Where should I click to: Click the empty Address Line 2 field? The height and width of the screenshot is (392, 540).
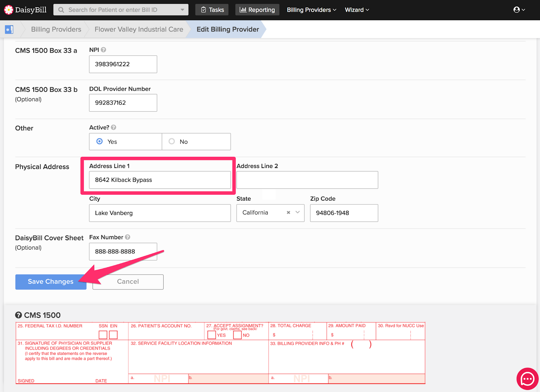(x=307, y=180)
